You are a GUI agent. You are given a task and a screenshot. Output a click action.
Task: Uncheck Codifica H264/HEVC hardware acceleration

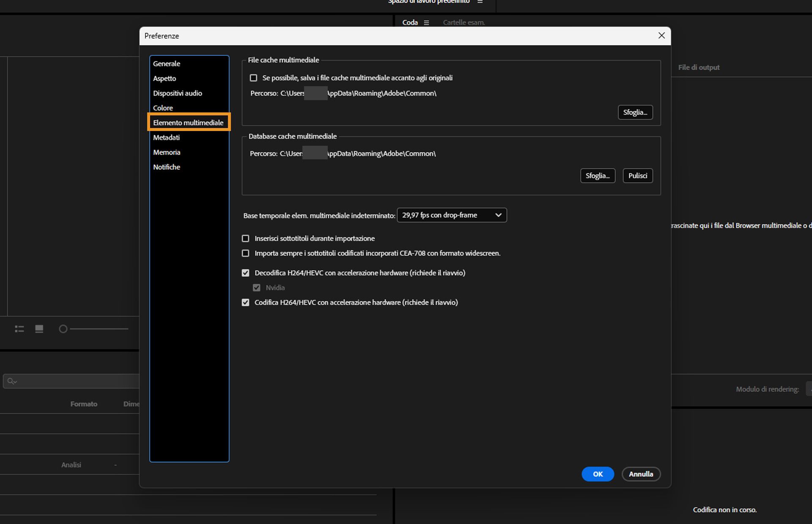[x=245, y=303]
